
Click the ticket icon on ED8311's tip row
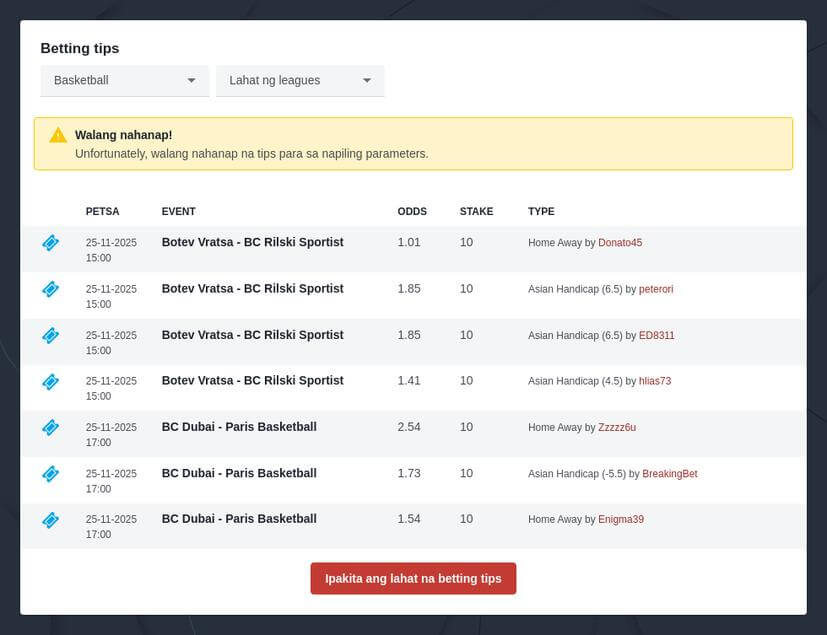pyautogui.click(x=50, y=335)
